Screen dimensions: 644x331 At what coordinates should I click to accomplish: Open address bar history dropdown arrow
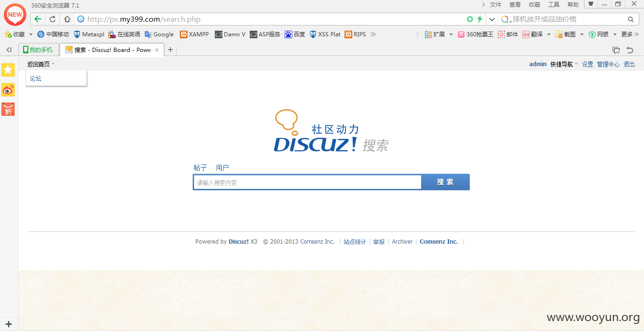tap(492, 19)
